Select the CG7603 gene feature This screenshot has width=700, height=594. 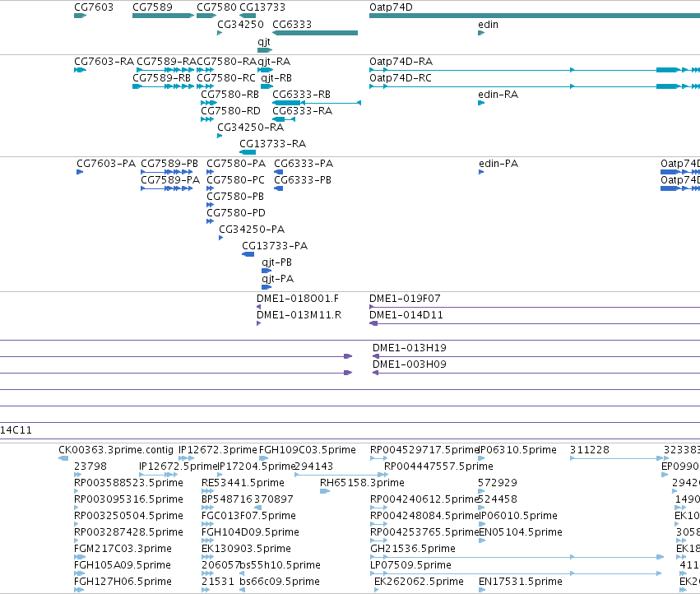coord(80,16)
